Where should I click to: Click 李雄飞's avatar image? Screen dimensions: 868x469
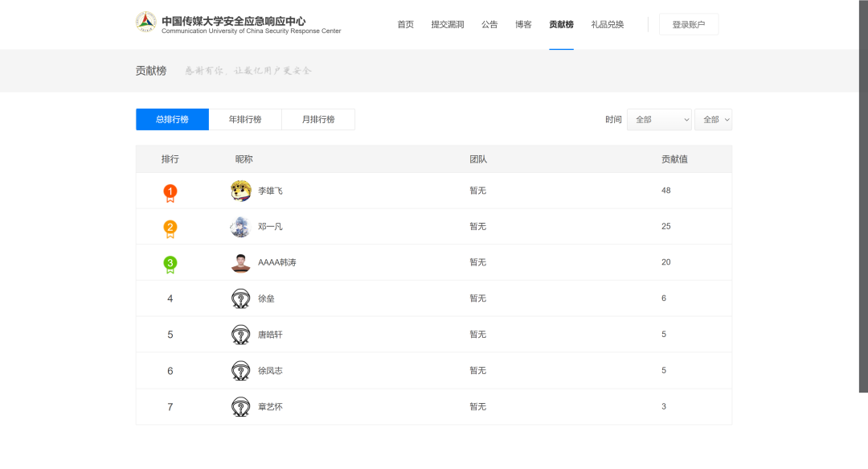coord(240,191)
